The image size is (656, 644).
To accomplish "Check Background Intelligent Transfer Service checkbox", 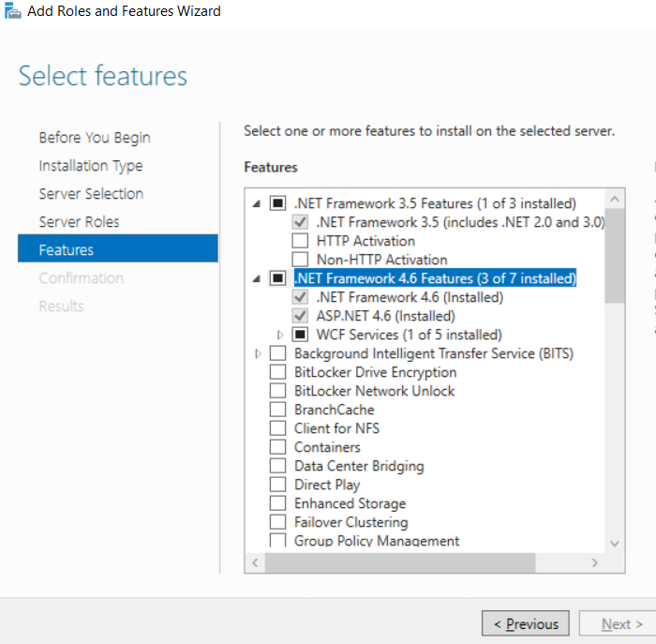I will tap(277, 353).
